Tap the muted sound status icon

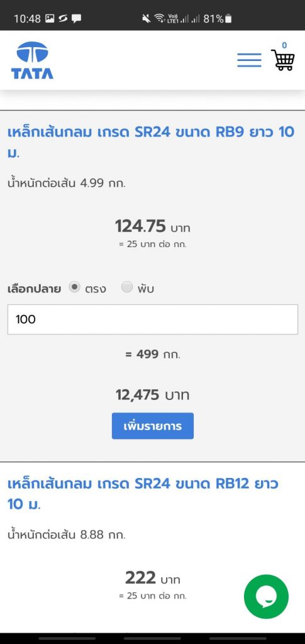tap(146, 18)
